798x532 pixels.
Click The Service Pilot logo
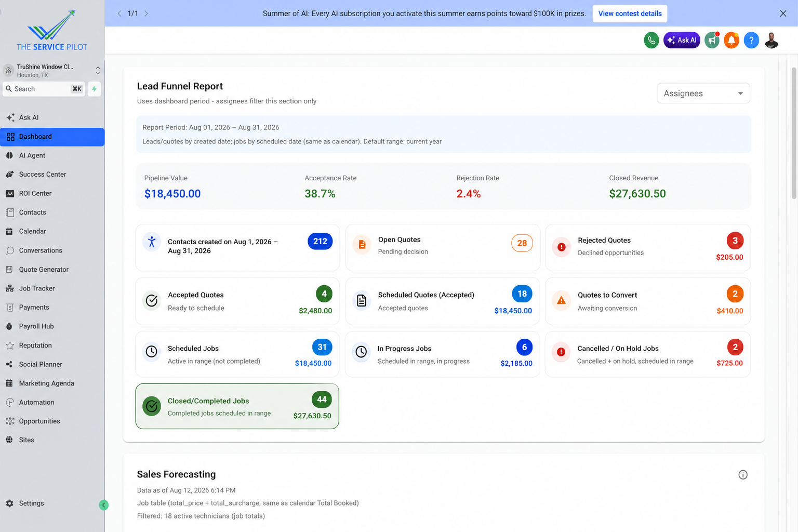(52, 30)
